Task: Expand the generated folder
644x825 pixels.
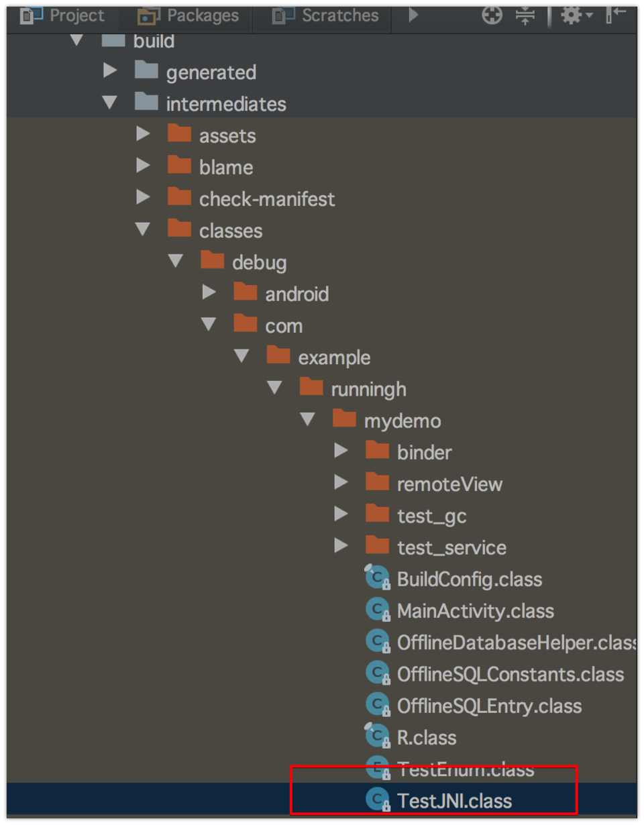Action: pos(110,71)
